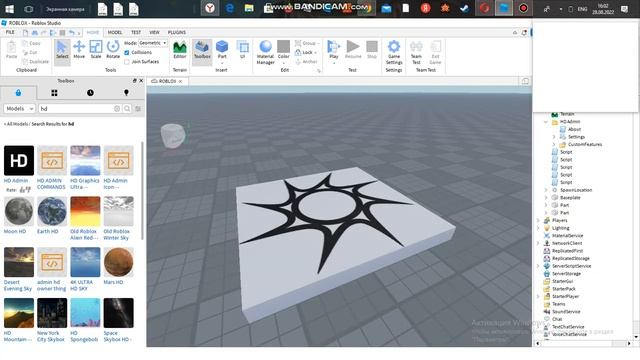Screen dimensions: 640x360
Task: Select the HD Admin model thumbnail
Action: (19, 160)
